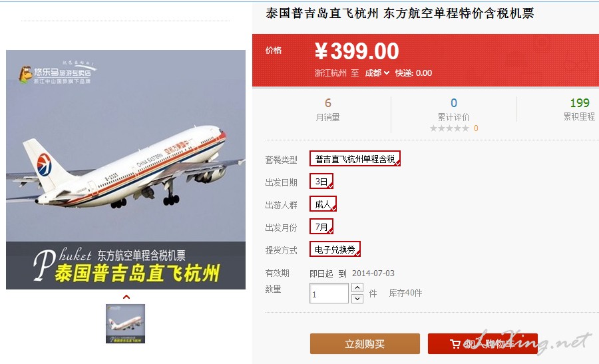This screenshot has height=364, width=599.
Task: Click the main China Eastern airplane image
Action: tap(126, 170)
